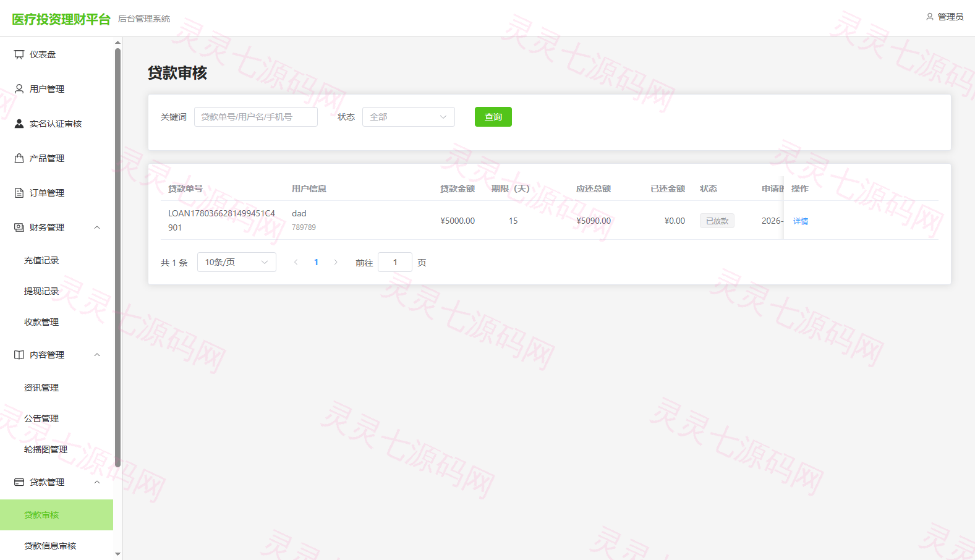This screenshot has height=560, width=975.
Task: Open 详情 link for the loan row
Action: 801,221
